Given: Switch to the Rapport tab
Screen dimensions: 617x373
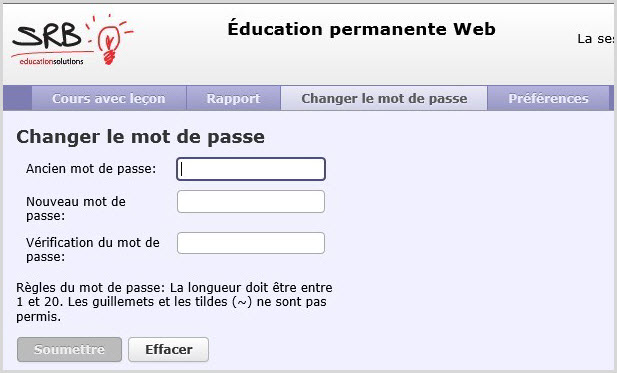Looking at the screenshot, I should tap(233, 98).
